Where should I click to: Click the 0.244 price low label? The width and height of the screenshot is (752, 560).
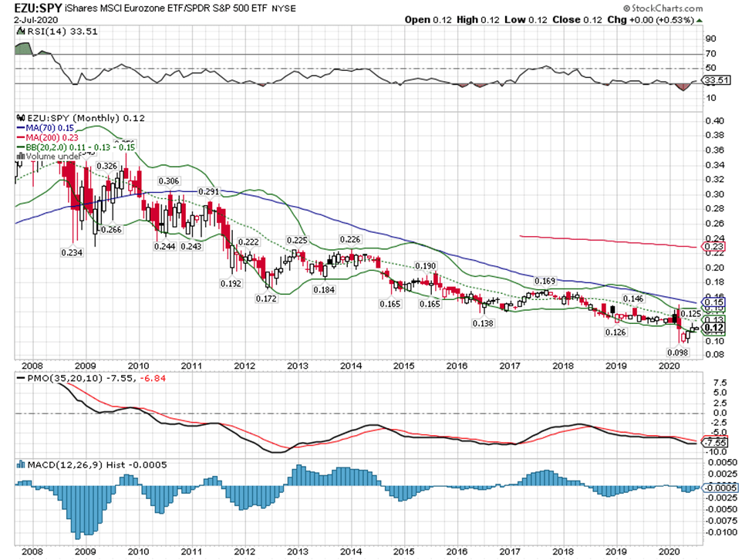click(164, 246)
